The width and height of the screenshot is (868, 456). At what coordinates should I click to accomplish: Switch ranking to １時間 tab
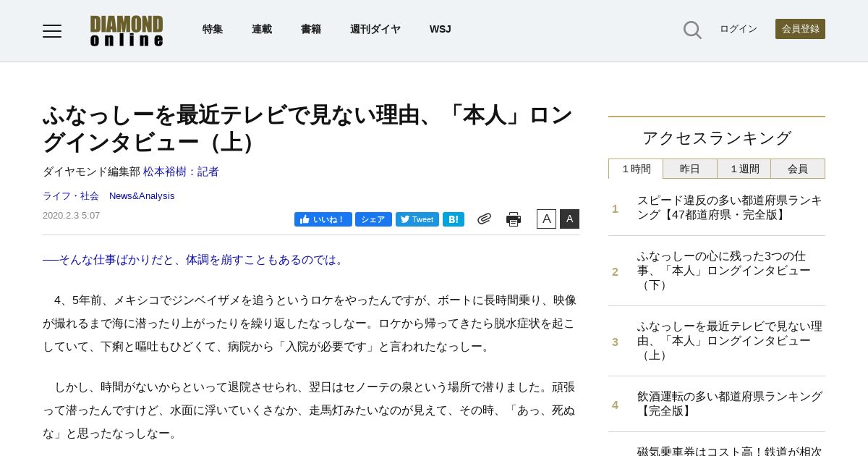[636, 169]
